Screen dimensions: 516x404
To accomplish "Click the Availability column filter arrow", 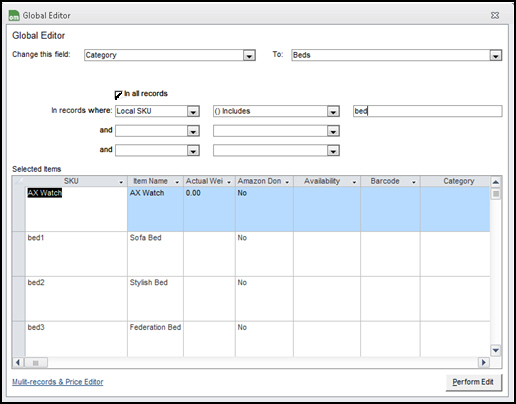I will 354,182.
